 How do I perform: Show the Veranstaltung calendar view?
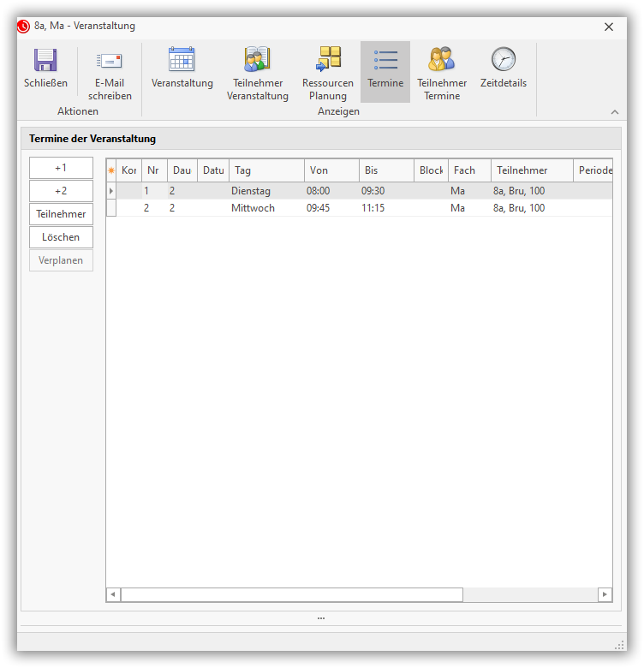[182, 60]
